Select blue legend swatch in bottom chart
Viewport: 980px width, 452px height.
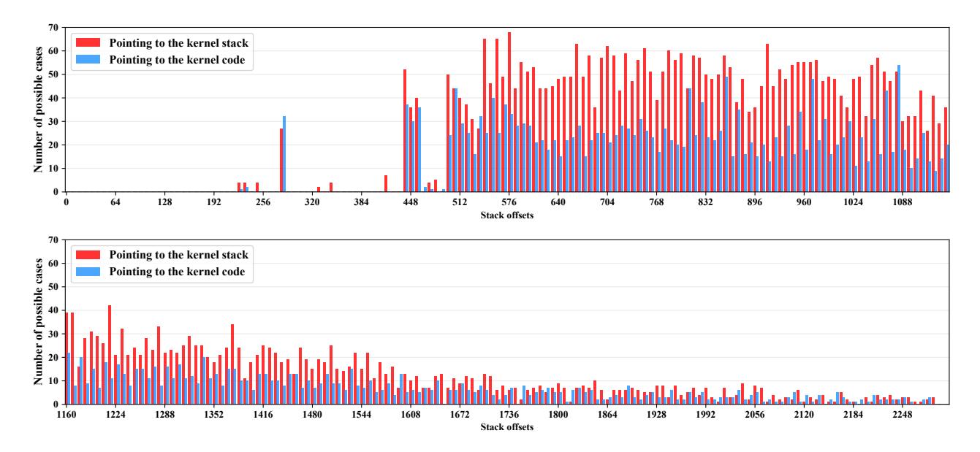click(x=87, y=272)
